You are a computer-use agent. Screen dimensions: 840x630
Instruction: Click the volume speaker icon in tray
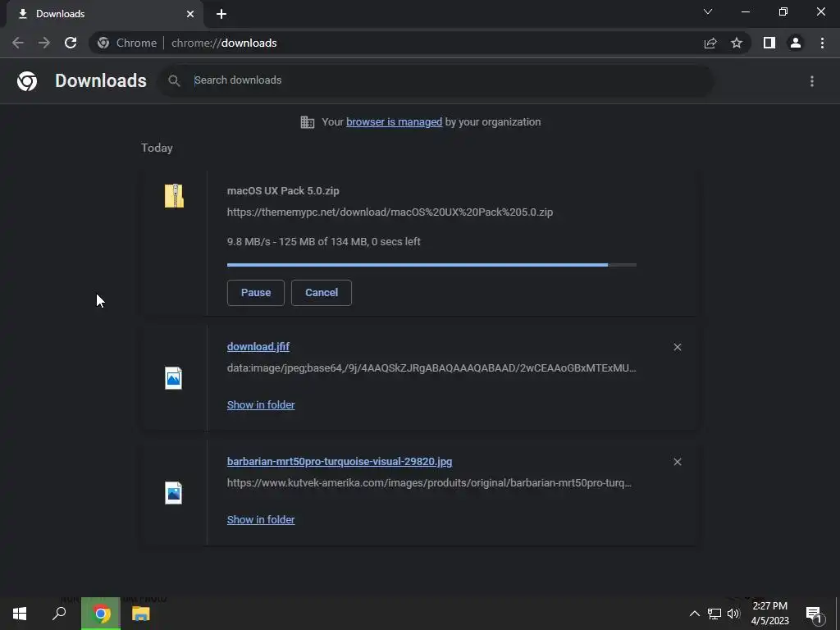tap(733, 614)
